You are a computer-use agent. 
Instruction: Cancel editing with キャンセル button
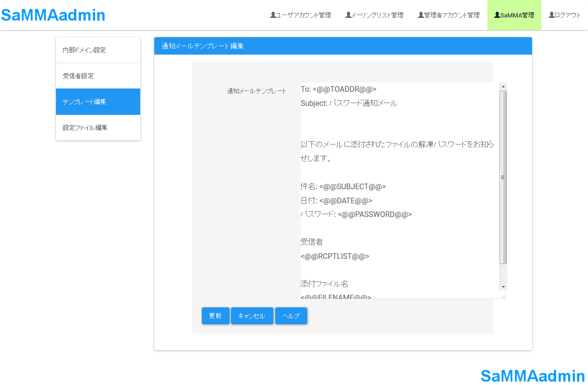(x=252, y=316)
